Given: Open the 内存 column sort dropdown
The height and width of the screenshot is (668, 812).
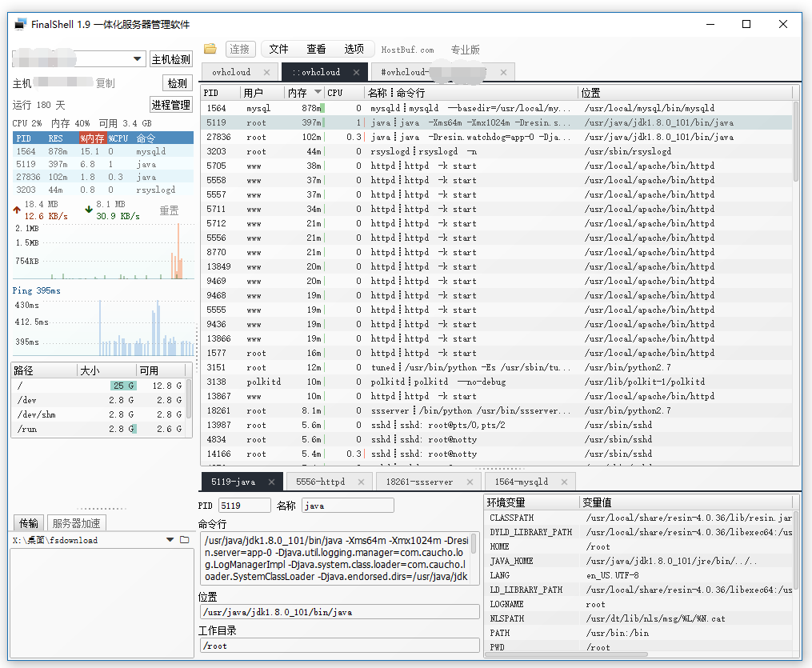Looking at the screenshot, I should (x=318, y=92).
